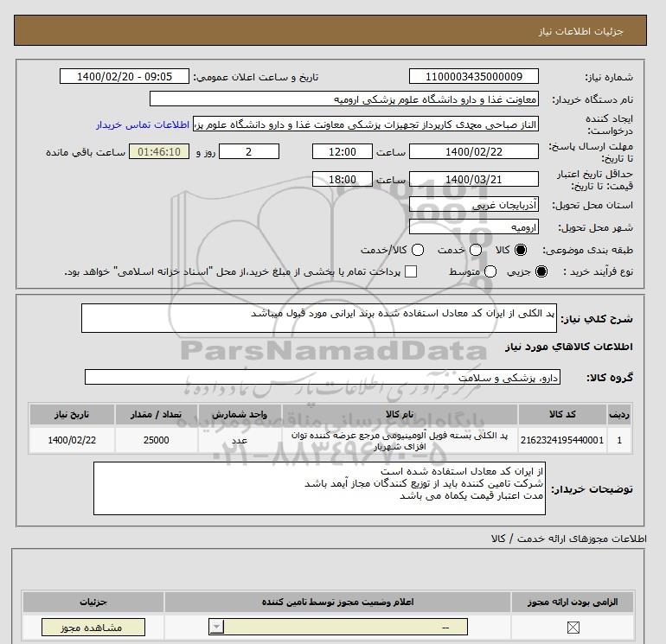666x644 pixels.
Task: Click the شماره نیاز field 1100003435000009
Action: pyautogui.click(x=474, y=77)
